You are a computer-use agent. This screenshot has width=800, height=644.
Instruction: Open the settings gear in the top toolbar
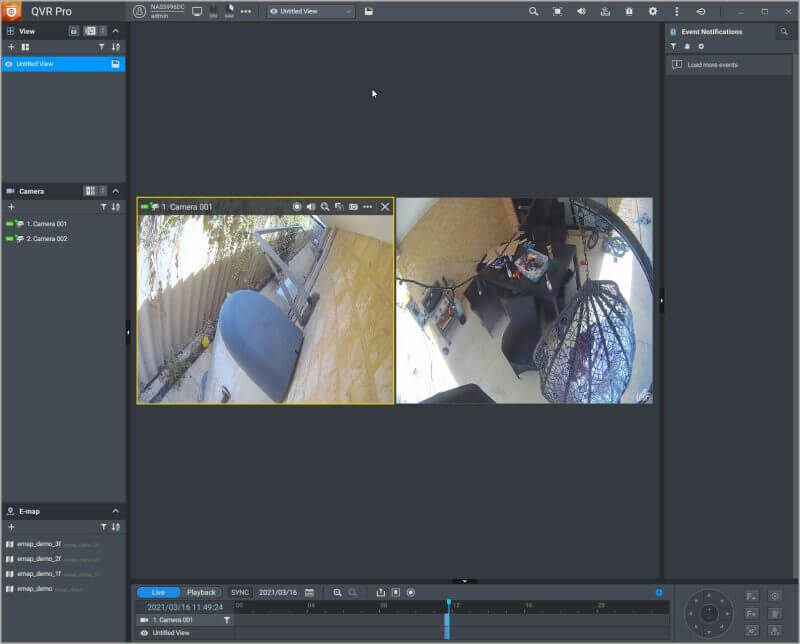pyautogui.click(x=653, y=11)
